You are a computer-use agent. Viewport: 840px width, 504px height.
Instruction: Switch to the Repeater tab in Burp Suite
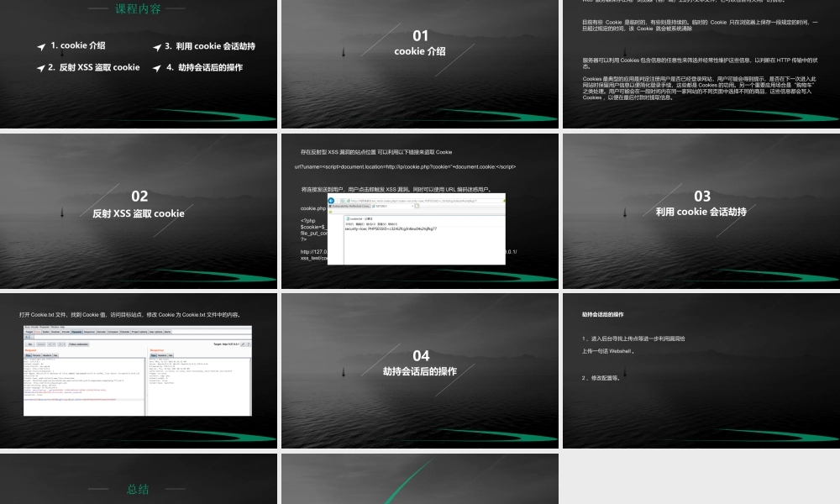pyautogui.click(x=76, y=332)
